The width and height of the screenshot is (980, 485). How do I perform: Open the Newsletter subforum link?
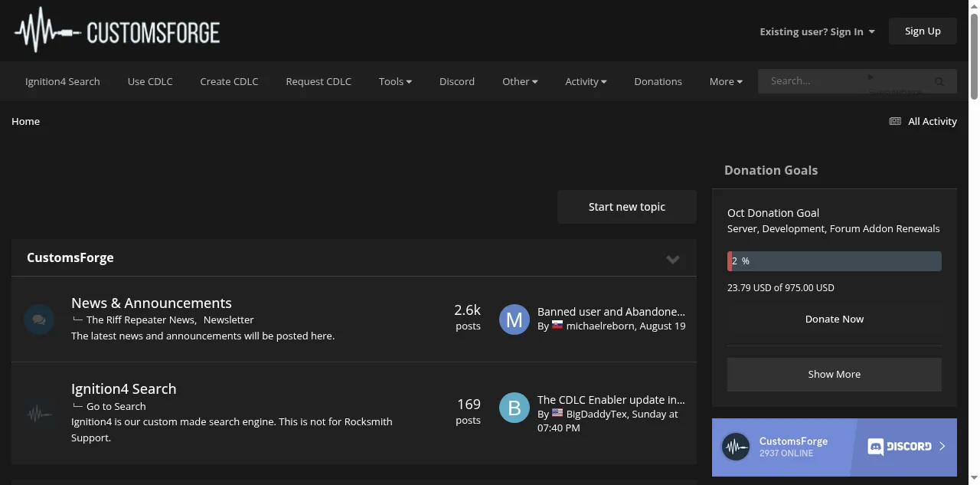228,320
